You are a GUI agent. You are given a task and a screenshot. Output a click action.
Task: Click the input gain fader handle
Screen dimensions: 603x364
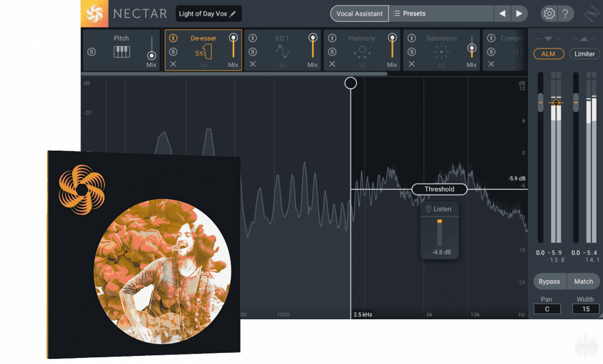541,102
